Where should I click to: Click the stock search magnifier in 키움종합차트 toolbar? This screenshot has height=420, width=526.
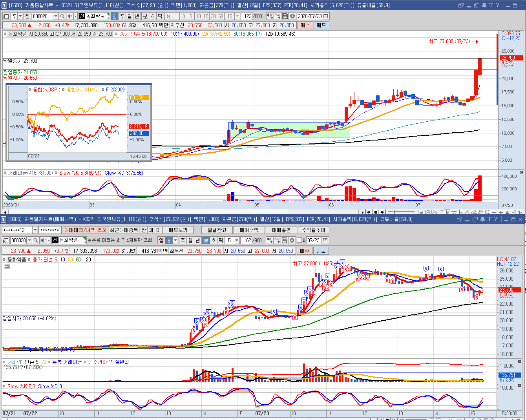[x=62, y=16]
